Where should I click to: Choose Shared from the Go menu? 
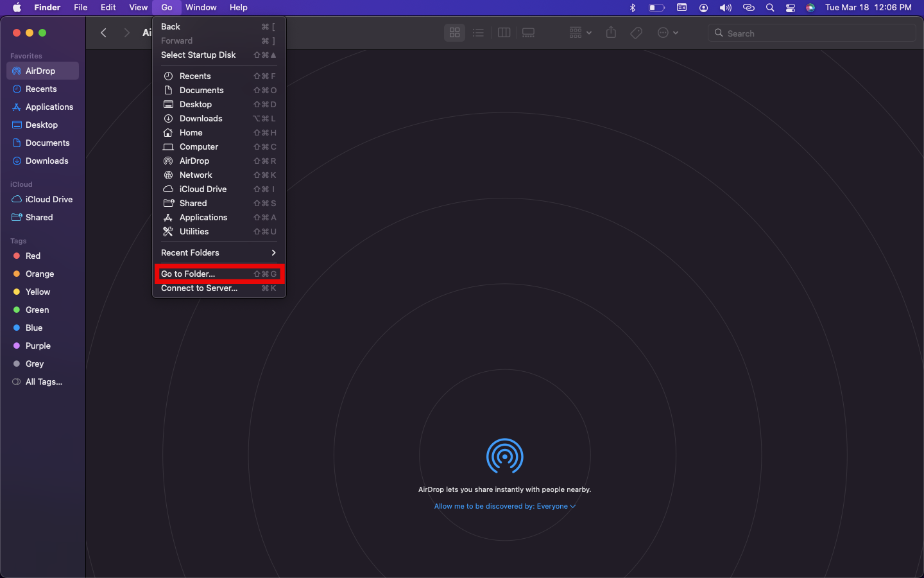[x=219, y=203]
